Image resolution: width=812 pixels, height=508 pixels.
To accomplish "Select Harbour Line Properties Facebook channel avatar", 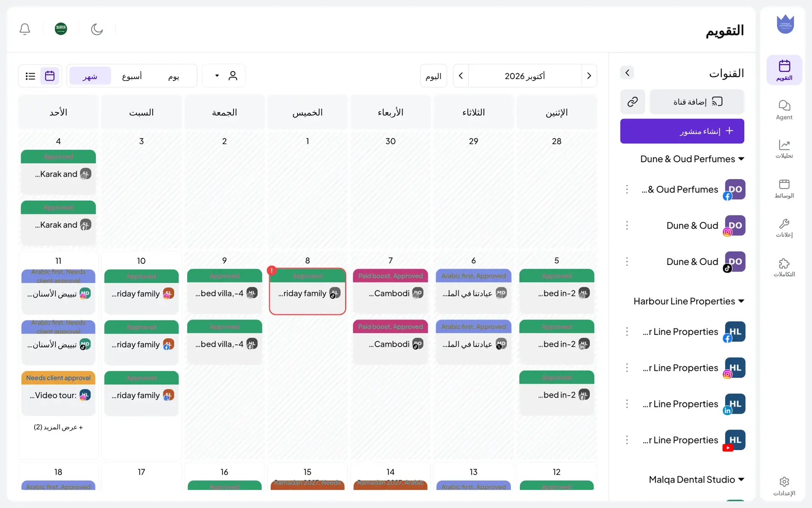I will [x=735, y=332].
